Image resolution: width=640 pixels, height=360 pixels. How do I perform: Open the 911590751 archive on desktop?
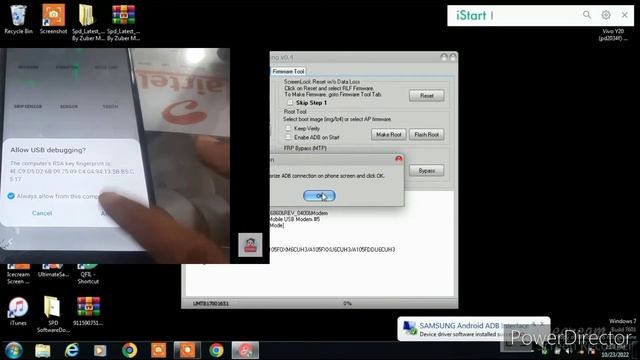pos(88,311)
